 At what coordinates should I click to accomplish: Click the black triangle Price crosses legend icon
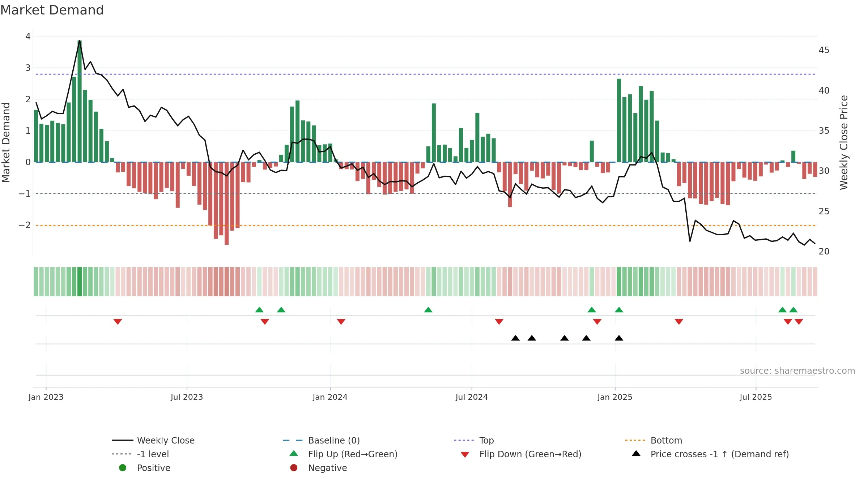tap(636, 453)
